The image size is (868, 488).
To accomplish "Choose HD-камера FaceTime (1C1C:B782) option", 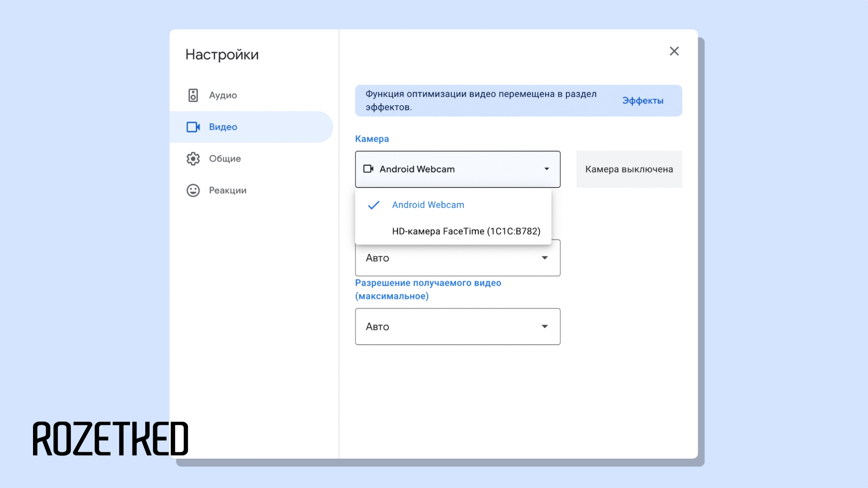I will (453, 231).
